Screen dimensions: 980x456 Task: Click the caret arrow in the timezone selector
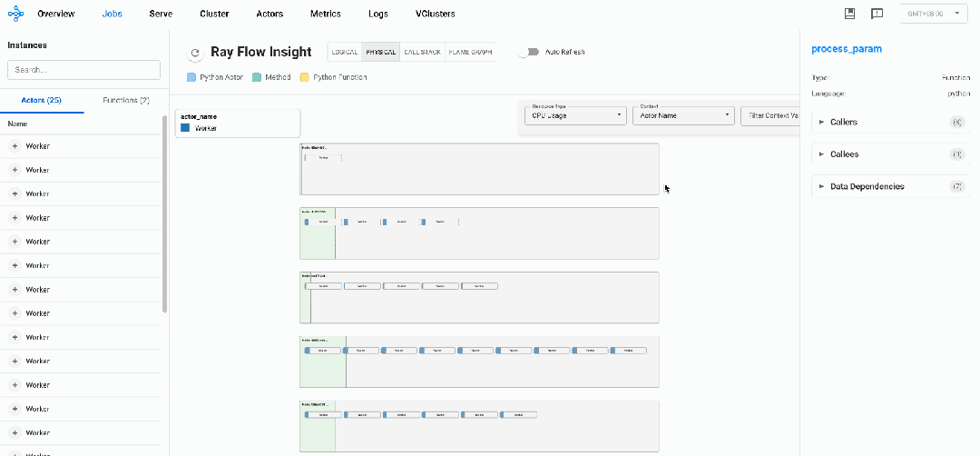click(x=957, y=13)
